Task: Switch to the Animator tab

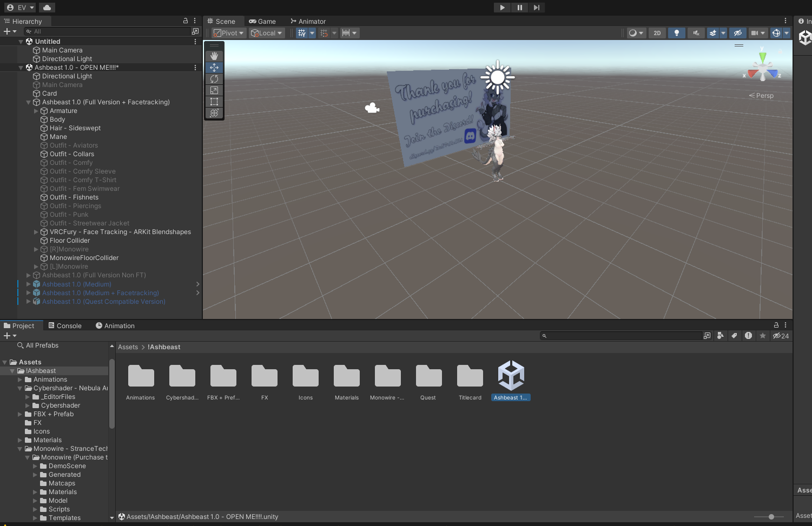Action: point(308,21)
